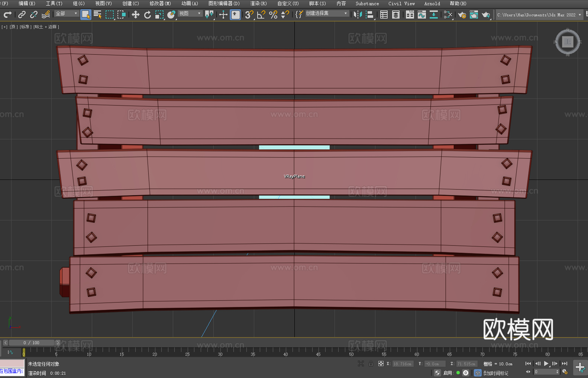This screenshot has height=378, width=588.
Task: Toggle the Angle Snap button
Action: coord(261,14)
